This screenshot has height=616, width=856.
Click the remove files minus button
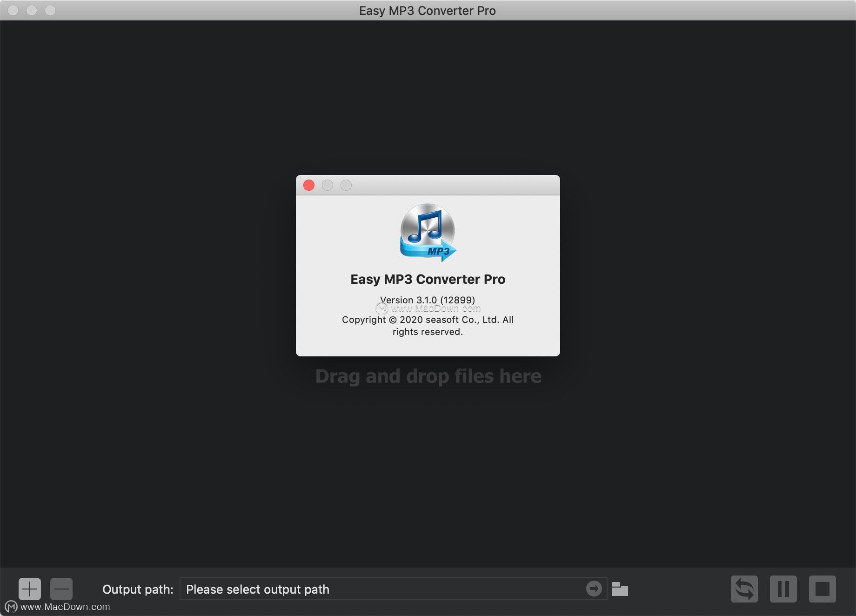(61, 589)
